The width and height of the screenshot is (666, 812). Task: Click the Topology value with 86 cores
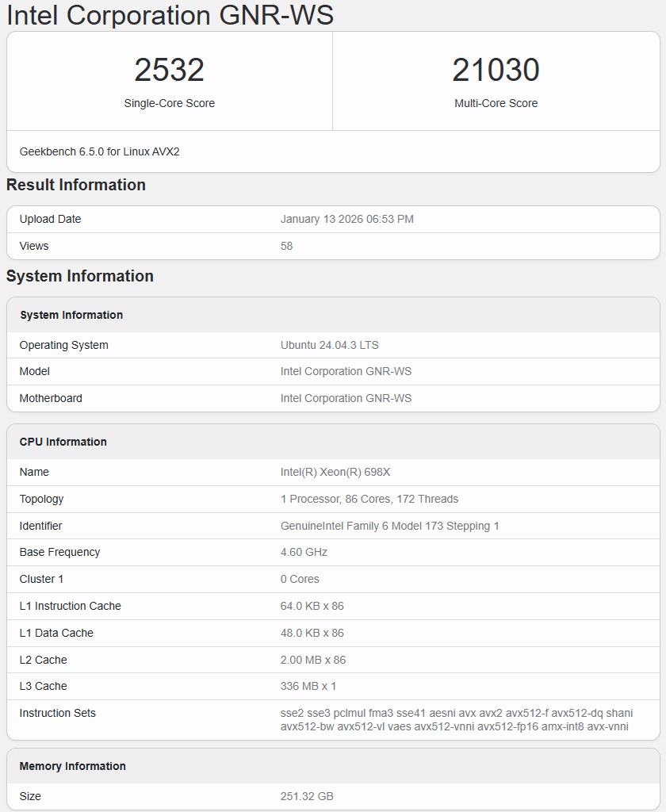369,499
